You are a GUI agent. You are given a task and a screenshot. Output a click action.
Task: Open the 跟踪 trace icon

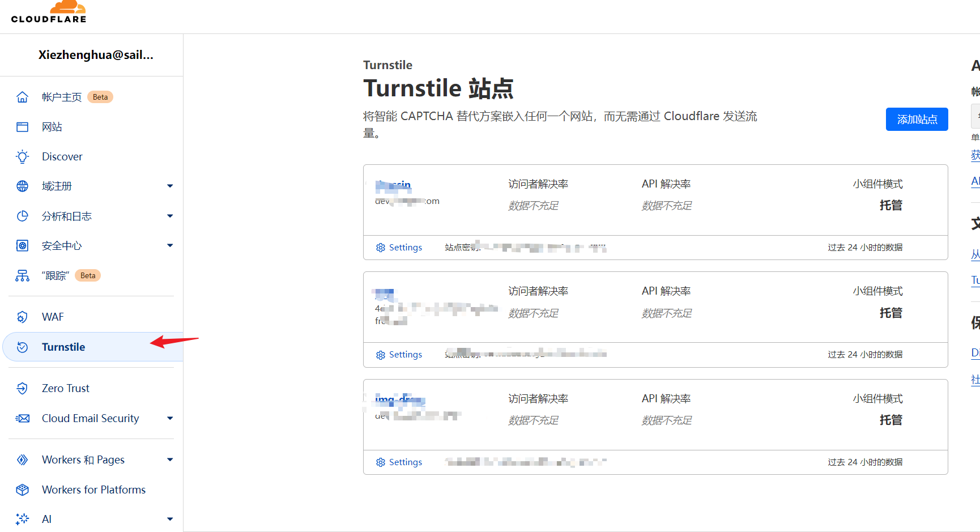(x=22, y=275)
